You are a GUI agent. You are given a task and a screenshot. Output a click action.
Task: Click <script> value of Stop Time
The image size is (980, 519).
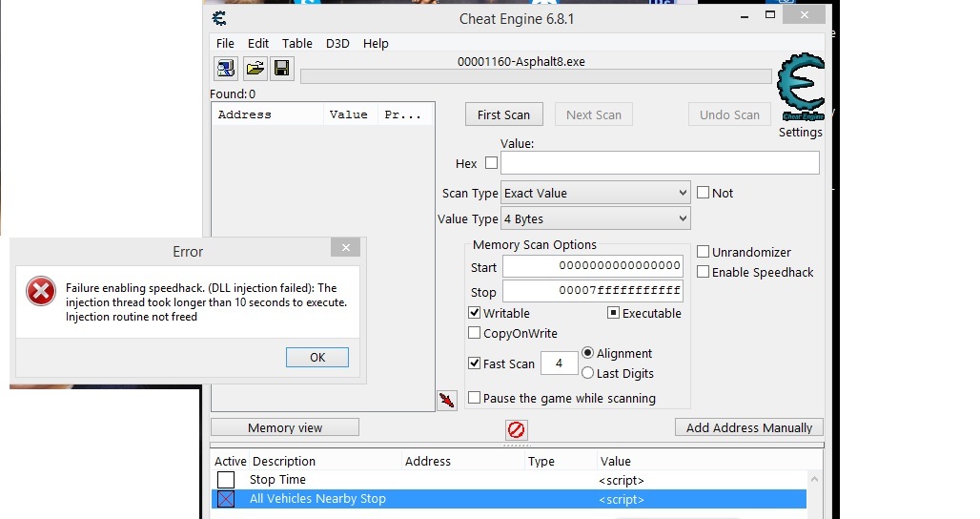pos(622,480)
